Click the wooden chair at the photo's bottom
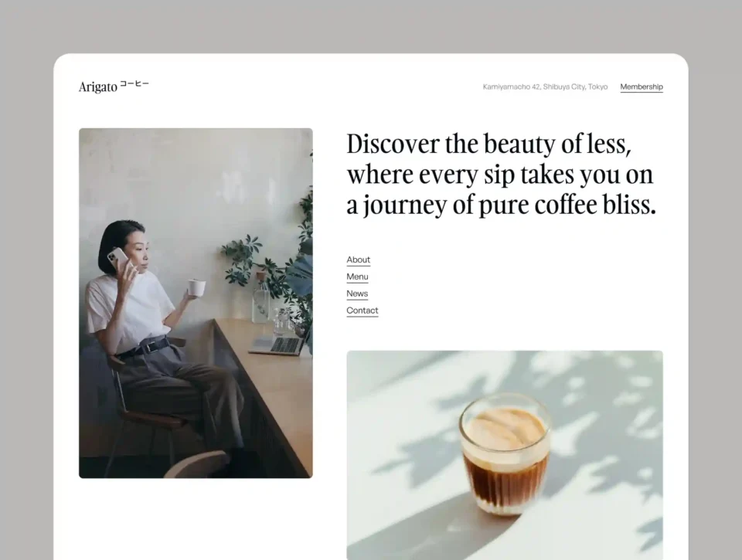This screenshot has width=742, height=560. 193,463
